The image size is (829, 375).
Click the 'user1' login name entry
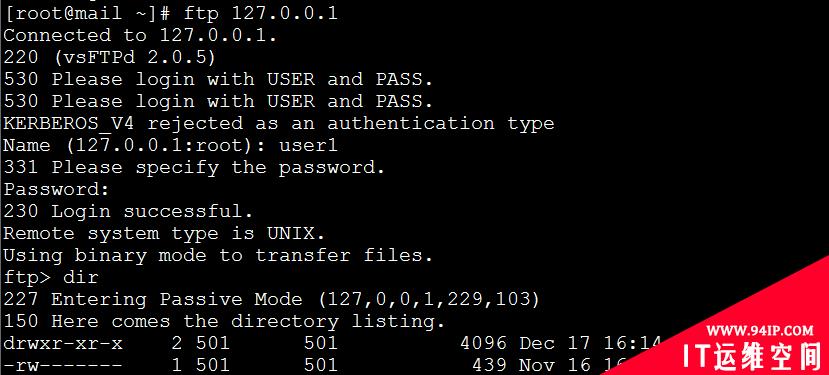tap(308, 145)
